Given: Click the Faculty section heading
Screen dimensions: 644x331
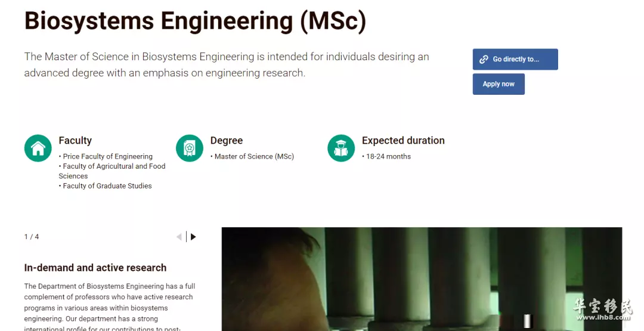Looking at the screenshot, I should click(75, 141).
